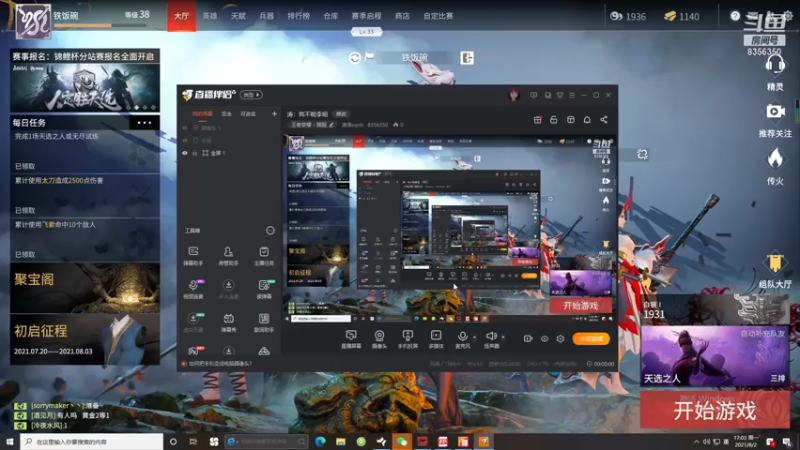This screenshot has height=450, width=800.
Task: Click the leave team exit icon beside 铁饭碗
Action: pos(467,58)
